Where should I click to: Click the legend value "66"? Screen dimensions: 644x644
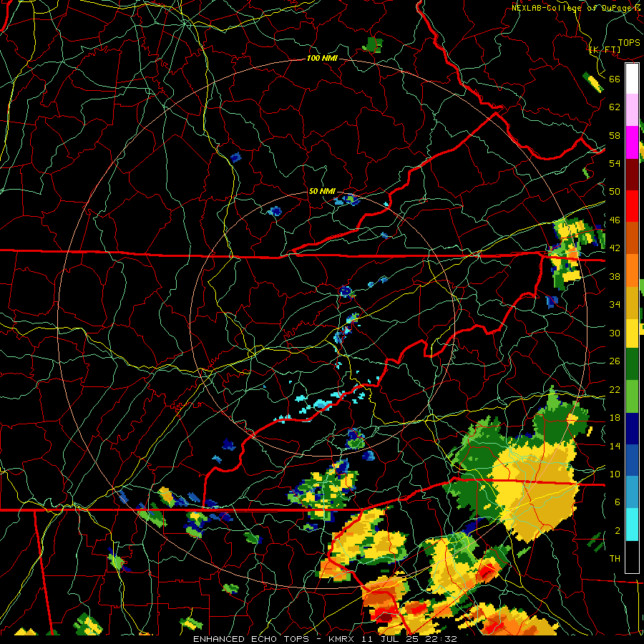tap(615, 79)
